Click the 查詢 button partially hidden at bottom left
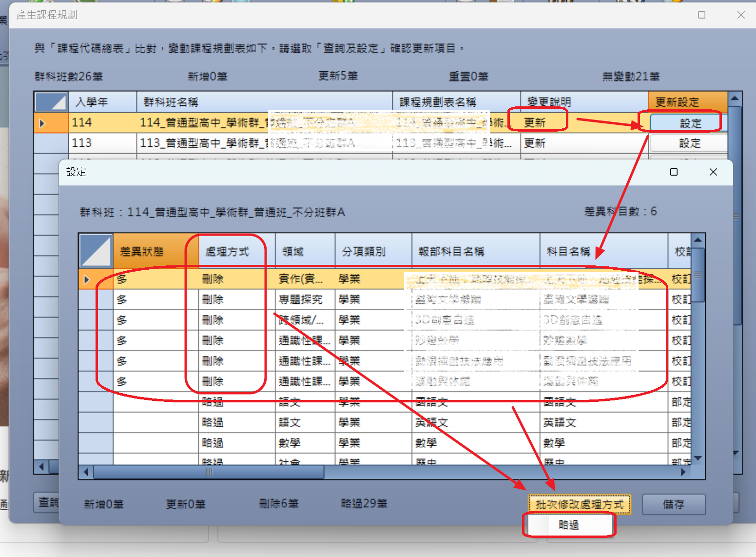 47,502
